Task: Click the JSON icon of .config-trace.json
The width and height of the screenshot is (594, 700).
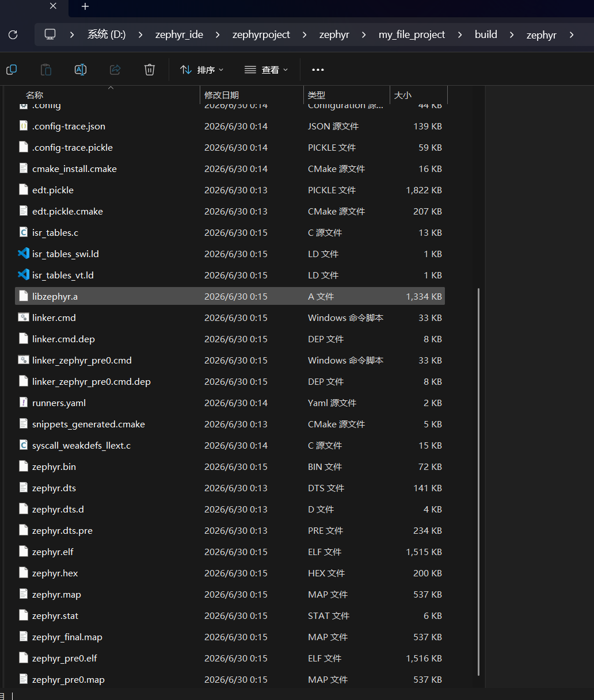Action: [x=24, y=126]
